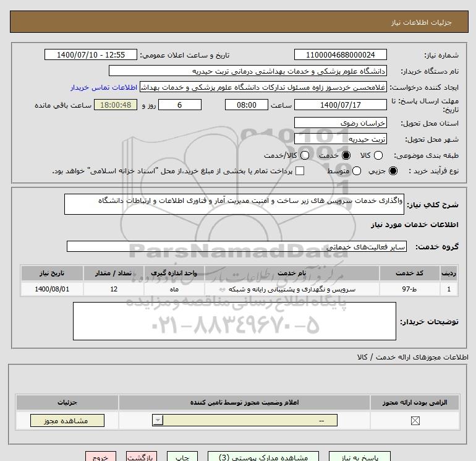
Task: Toggle Islamic treasury bonds payment checkbox
Action: coord(300,171)
